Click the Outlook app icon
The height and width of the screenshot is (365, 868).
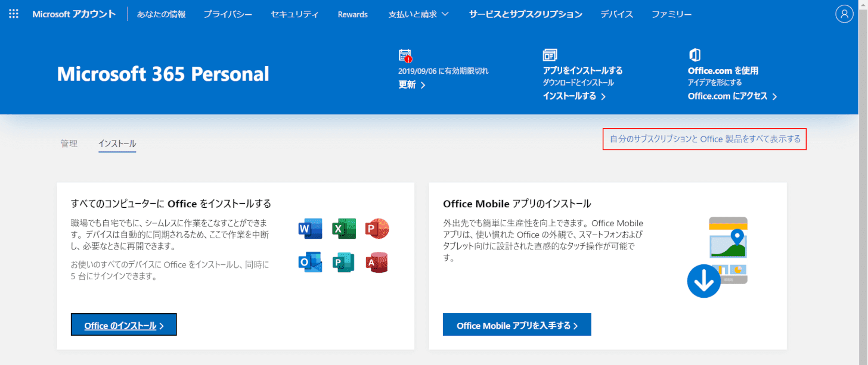[310, 262]
